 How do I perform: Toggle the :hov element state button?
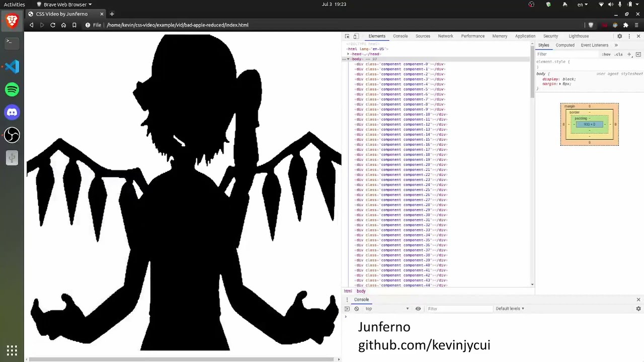(x=606, y=54)
